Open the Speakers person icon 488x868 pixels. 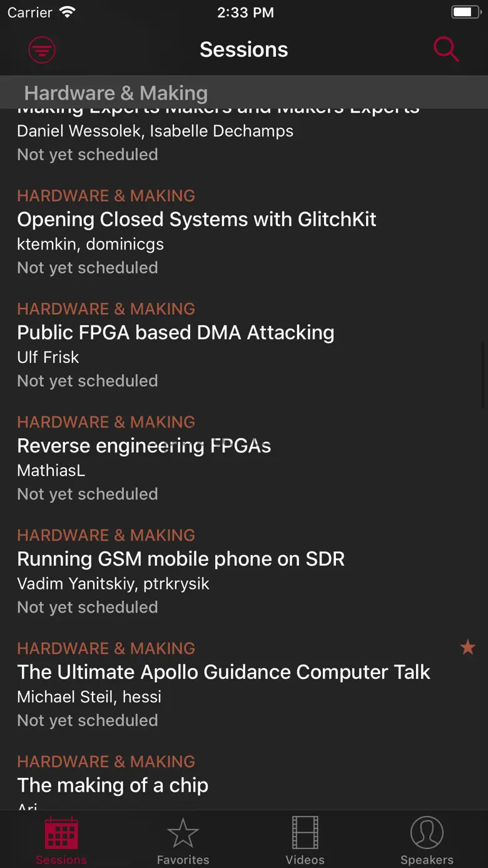[427, 834]
